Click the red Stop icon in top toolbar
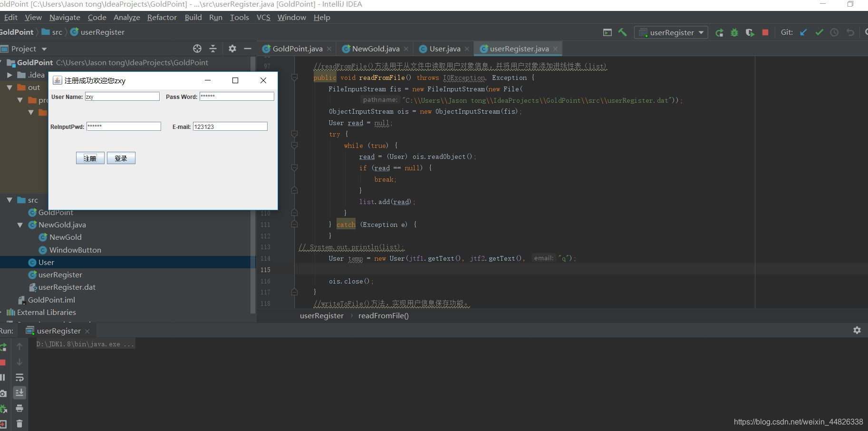 click(765, 32)
